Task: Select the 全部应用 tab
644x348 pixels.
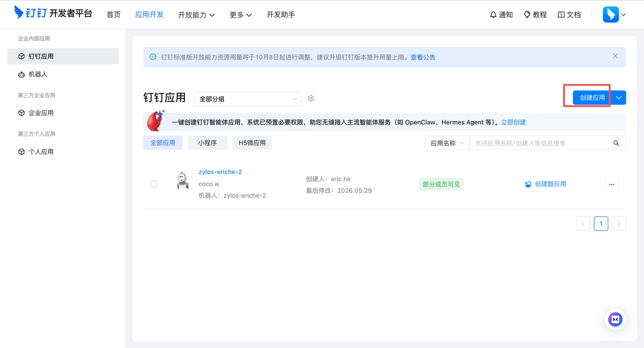Action: [163, 143]
